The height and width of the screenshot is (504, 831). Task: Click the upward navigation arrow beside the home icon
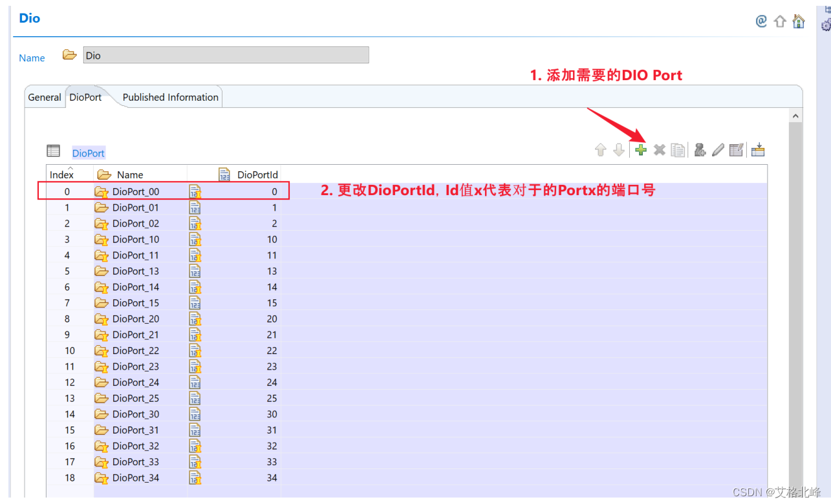(x=780, y=21)
